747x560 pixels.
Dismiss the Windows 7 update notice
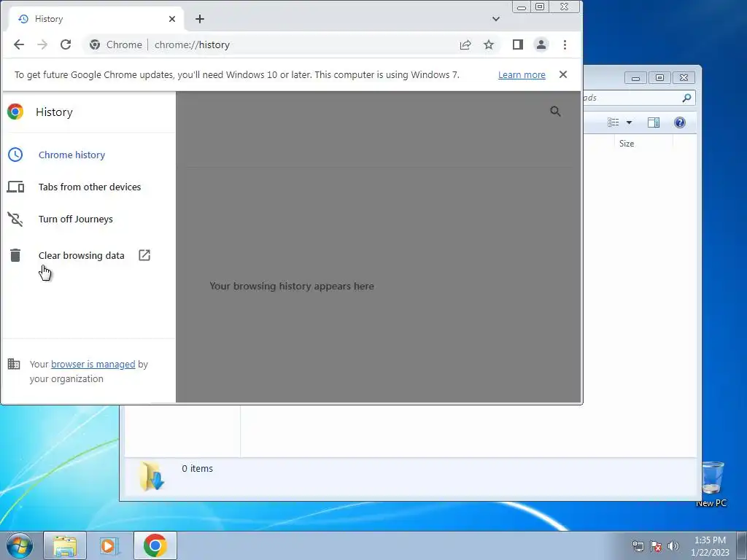[x=563, y=74]
